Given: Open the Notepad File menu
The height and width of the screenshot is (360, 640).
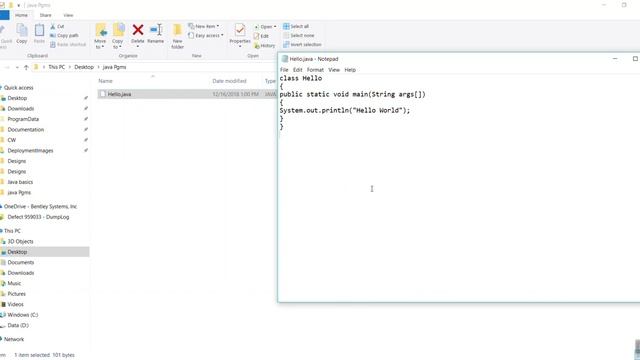Looking at the screenshot, I should click(284, 70).
